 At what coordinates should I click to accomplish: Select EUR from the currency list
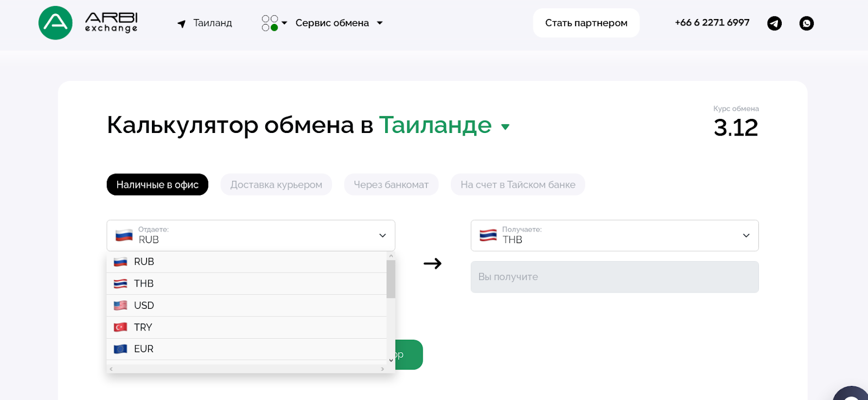pyautogui.click(x=247, y=349)
